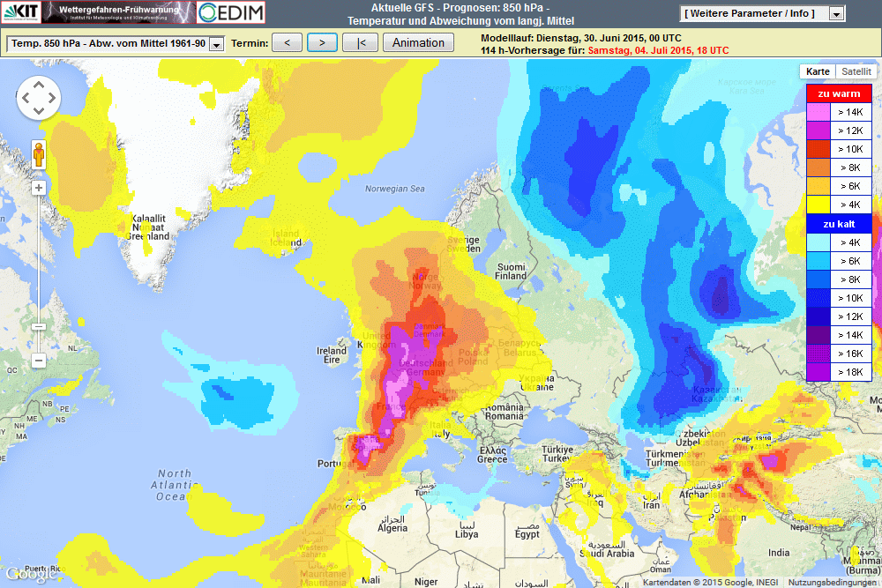Open the Temp. 850 hPa parameter dropdown
The height and width of the screenshot is (588, 882).
[115, 43]
